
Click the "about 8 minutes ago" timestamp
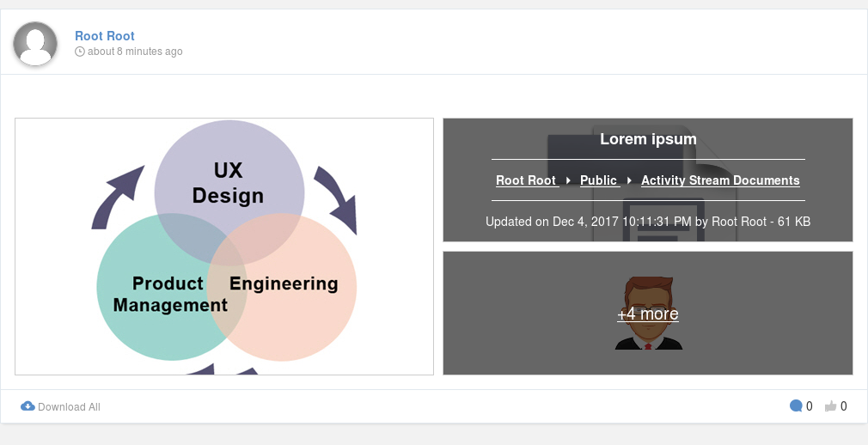click(x=135, y=52)
